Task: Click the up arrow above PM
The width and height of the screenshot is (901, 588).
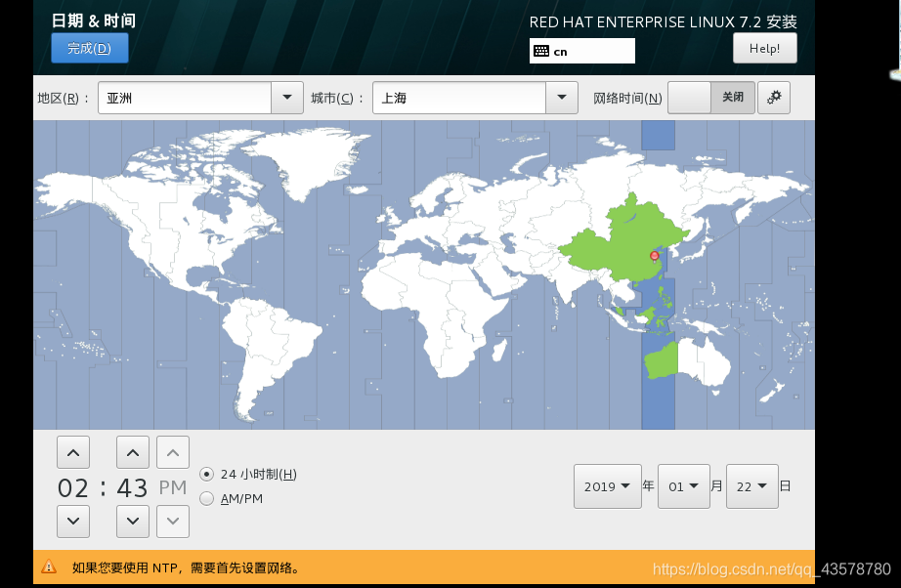Action: [x=173, y=452]
